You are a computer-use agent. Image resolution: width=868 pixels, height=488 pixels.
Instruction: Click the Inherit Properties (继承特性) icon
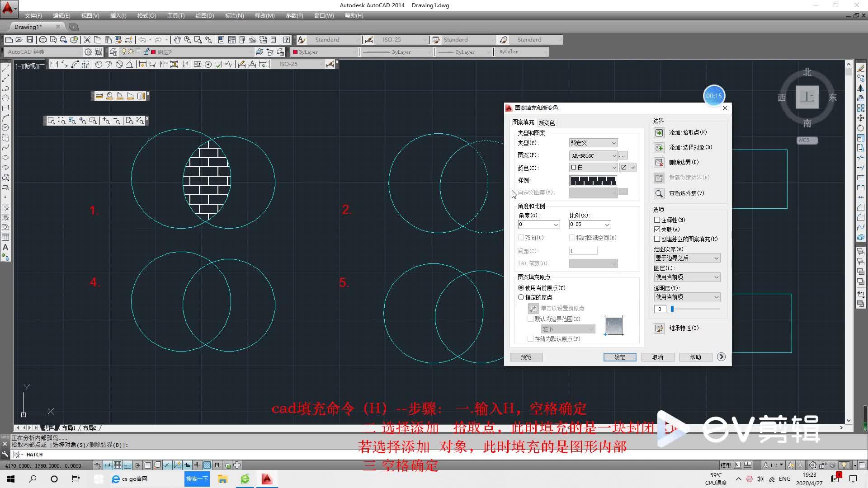tap(659, 328)
